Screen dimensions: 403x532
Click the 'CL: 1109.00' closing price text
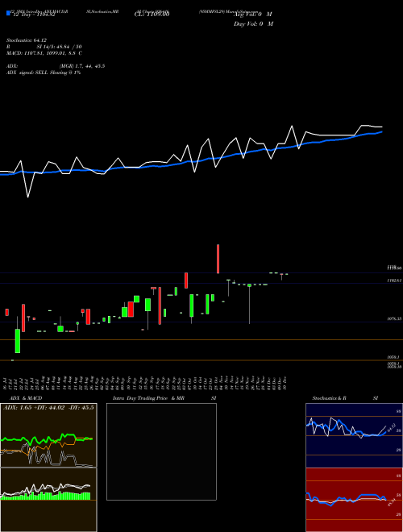(152, 14)
